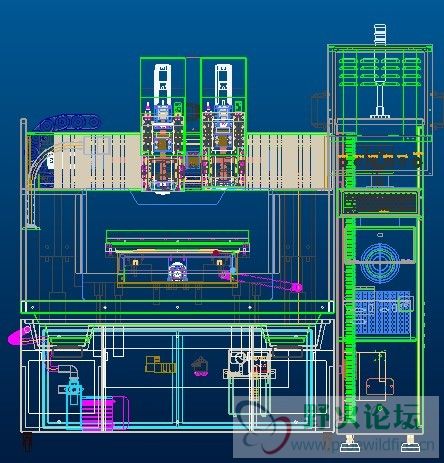
Task: Click the blue terminal block grid in cabinet
Action: coord(383,312)
